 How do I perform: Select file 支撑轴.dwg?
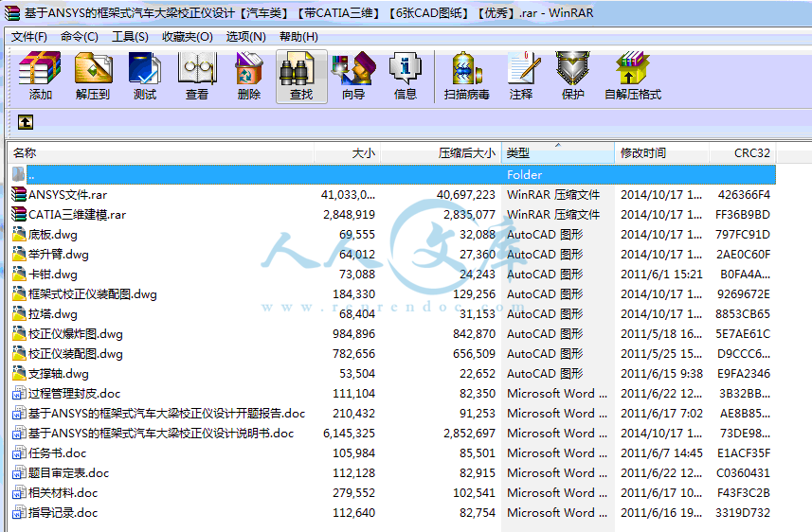[x=59, y=374]
